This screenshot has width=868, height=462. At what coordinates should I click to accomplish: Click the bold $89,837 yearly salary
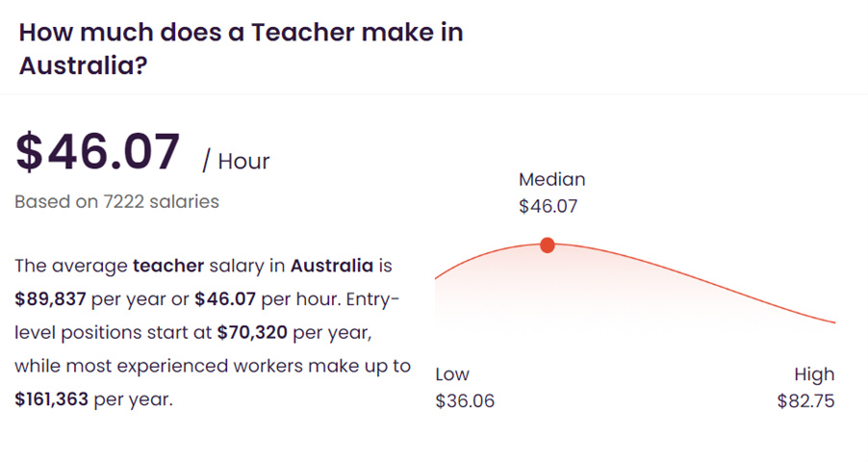(x=50, y=299)
